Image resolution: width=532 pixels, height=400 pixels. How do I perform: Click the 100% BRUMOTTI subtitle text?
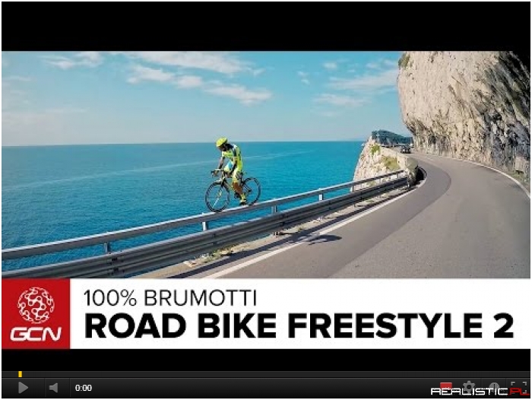click(170, 298)
